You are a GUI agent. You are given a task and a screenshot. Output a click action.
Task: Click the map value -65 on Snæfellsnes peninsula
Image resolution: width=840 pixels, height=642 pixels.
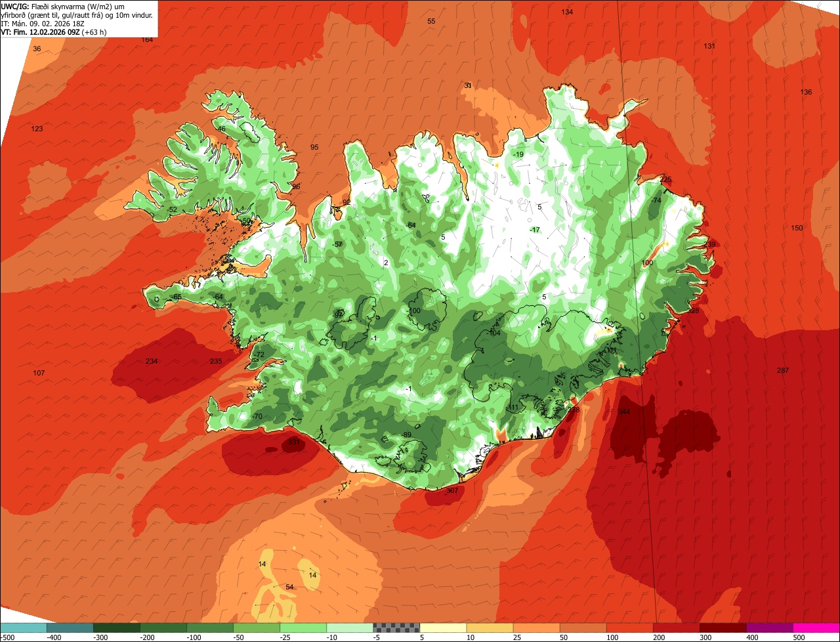coord(176,297)
